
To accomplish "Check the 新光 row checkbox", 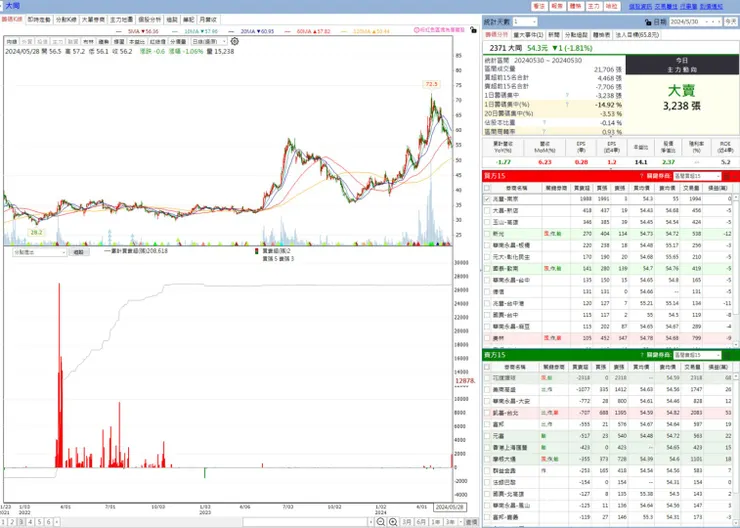I will [x=487, y=234].
